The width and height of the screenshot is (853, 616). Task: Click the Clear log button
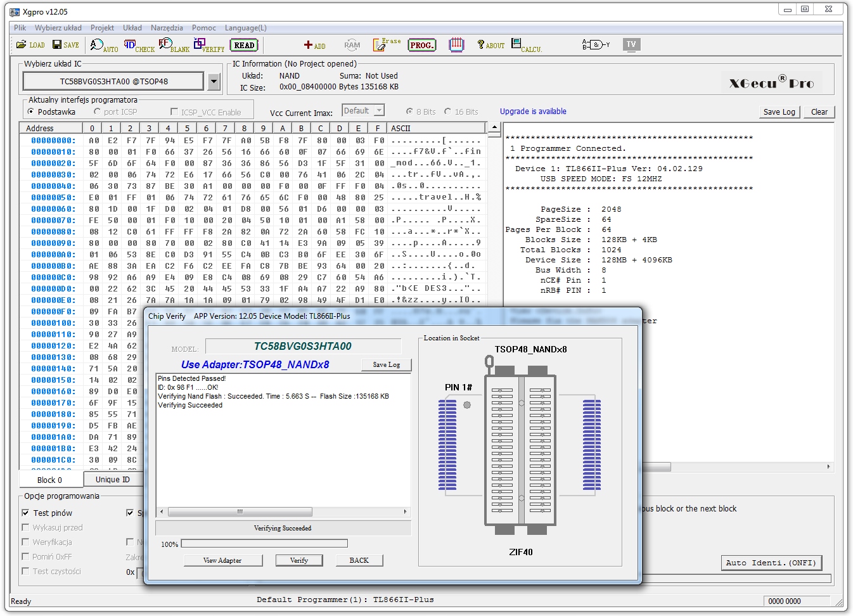(x=819, y=112)
